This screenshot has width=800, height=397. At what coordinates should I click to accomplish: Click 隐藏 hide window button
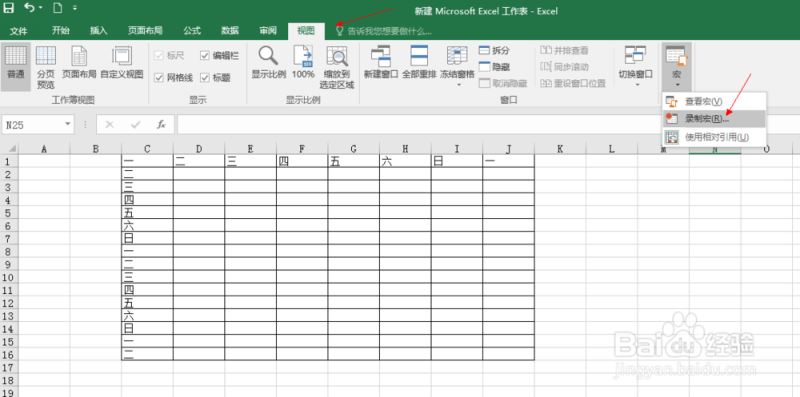coord(494,67)
